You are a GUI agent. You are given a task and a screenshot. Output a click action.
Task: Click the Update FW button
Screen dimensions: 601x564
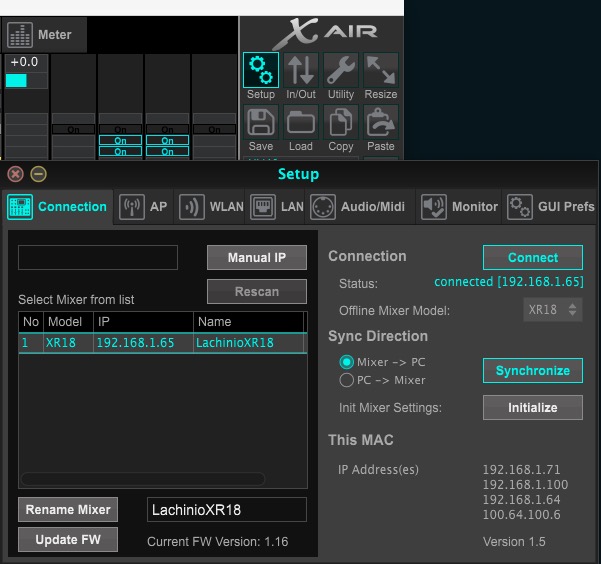68,539
